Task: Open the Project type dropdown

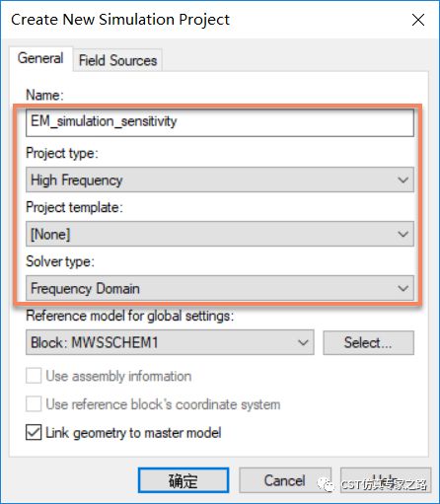Action: pos(220,180)
